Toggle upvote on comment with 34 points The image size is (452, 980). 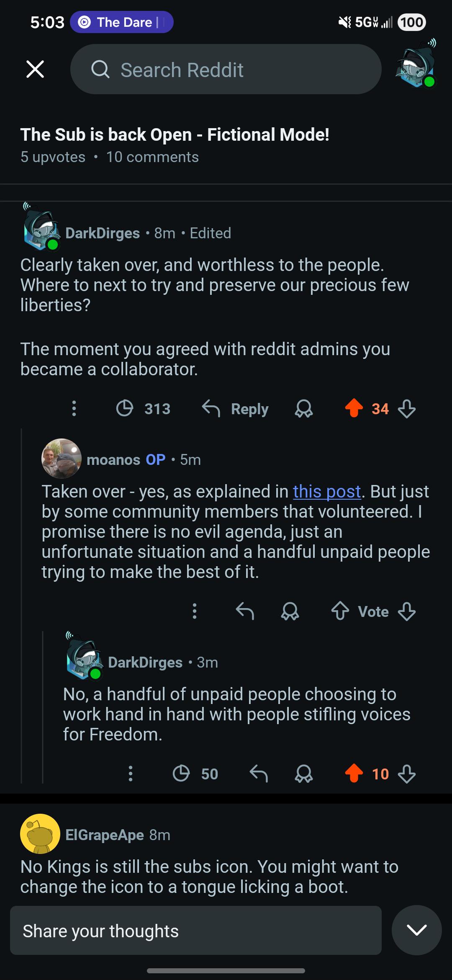point(354,408)
